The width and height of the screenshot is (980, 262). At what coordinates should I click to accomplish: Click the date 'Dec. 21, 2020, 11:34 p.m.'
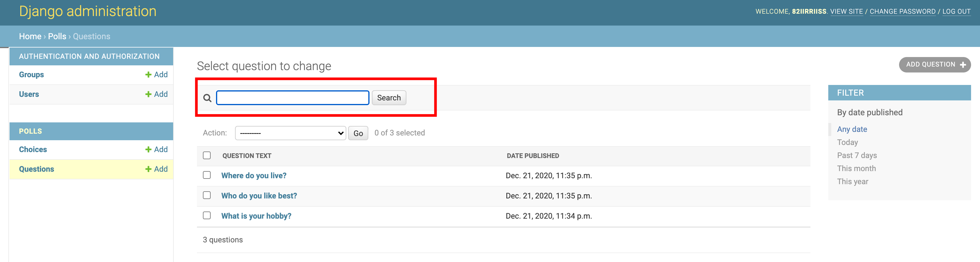pos(549,216)
